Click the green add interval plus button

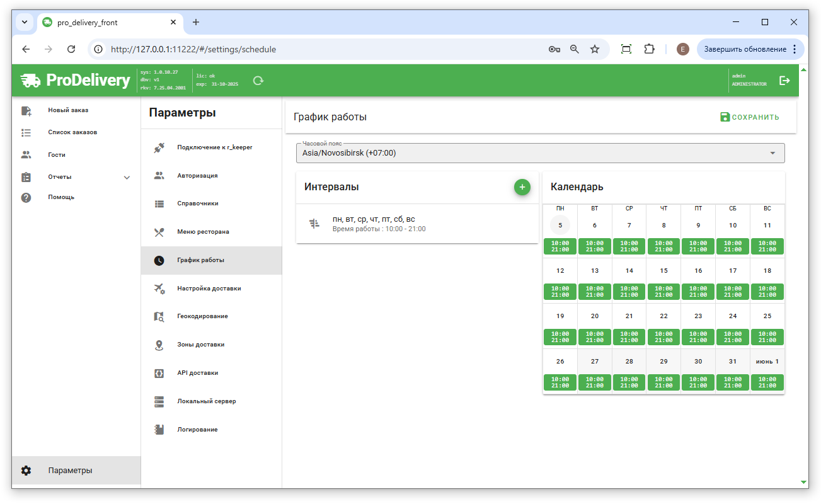click(522, 187)
